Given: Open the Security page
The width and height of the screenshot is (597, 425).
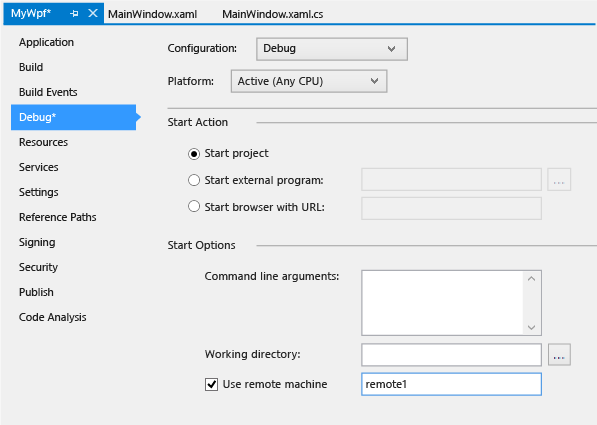Looking at the screenshot, I should point(38,267).
